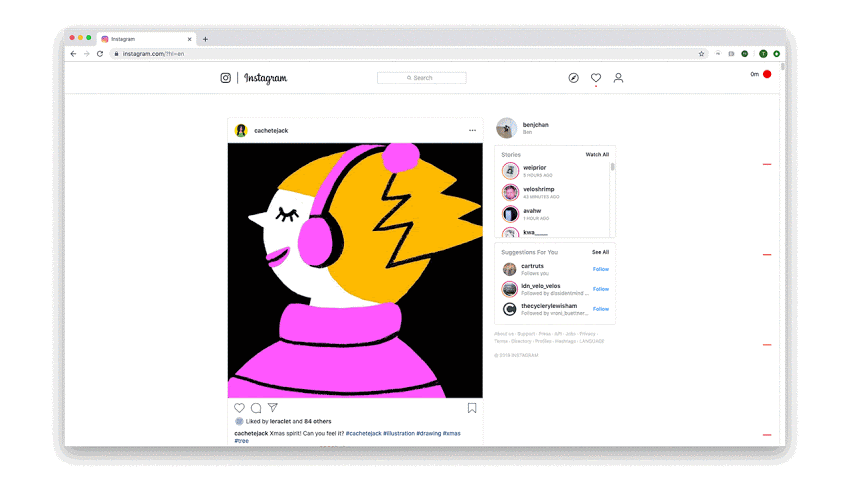This screenshot has width=850, height=478.
Task: Follow thecyclerylewisham
Action: [601, 309]
